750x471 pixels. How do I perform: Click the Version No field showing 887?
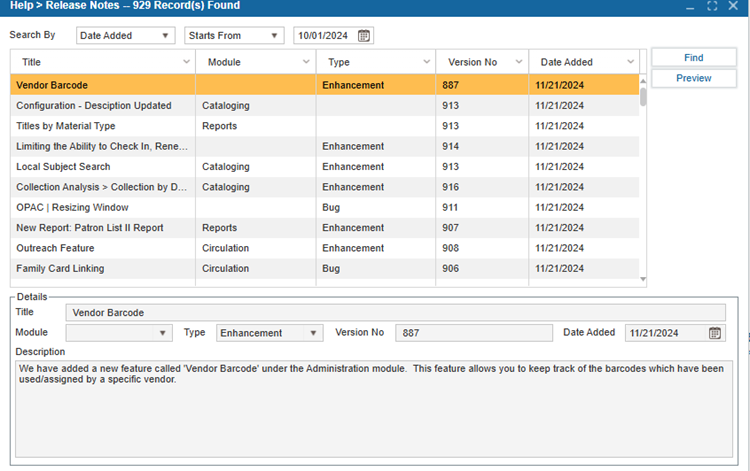point(474,333)
